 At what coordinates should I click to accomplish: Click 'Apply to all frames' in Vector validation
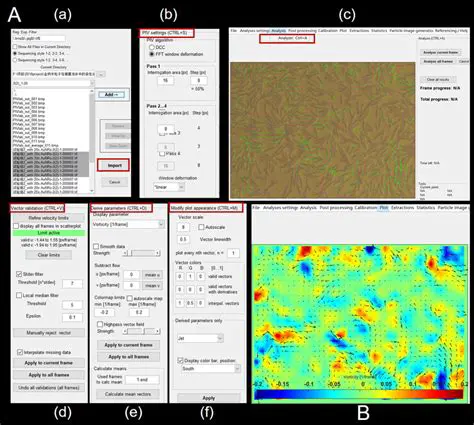click(49, 375)
